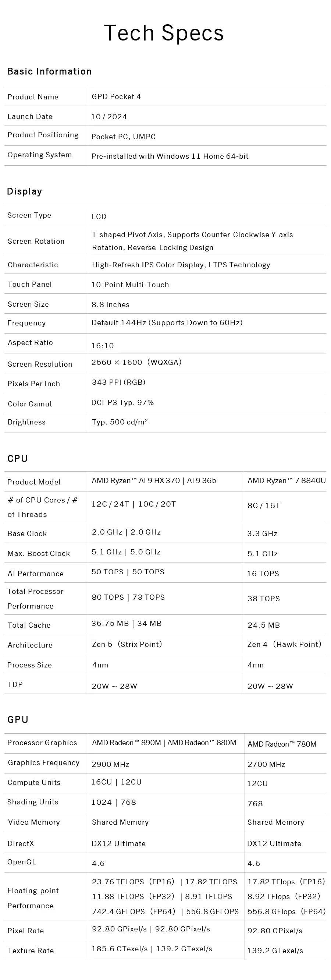Click the Basic Information section heading

tap(49, 71)
